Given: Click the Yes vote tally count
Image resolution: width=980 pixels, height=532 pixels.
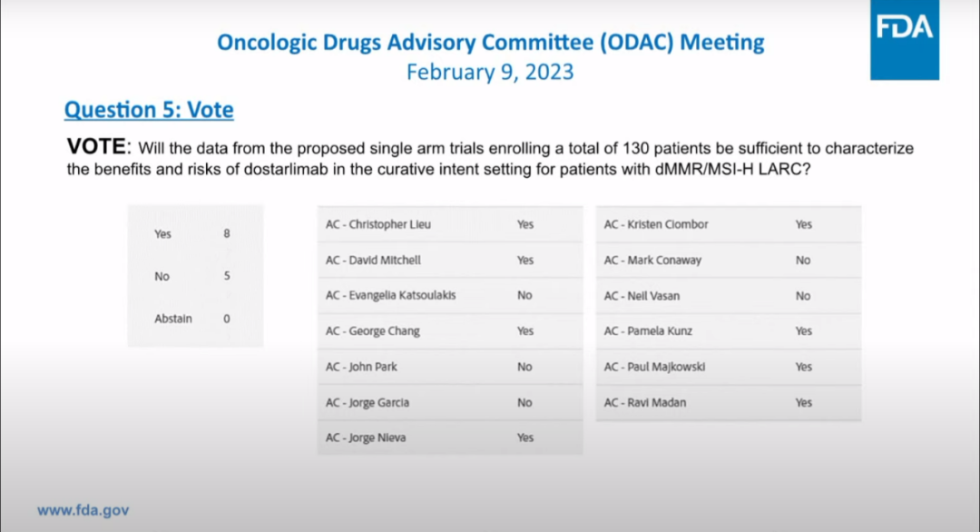Looking at the screenshot, I should coord(227,233).
